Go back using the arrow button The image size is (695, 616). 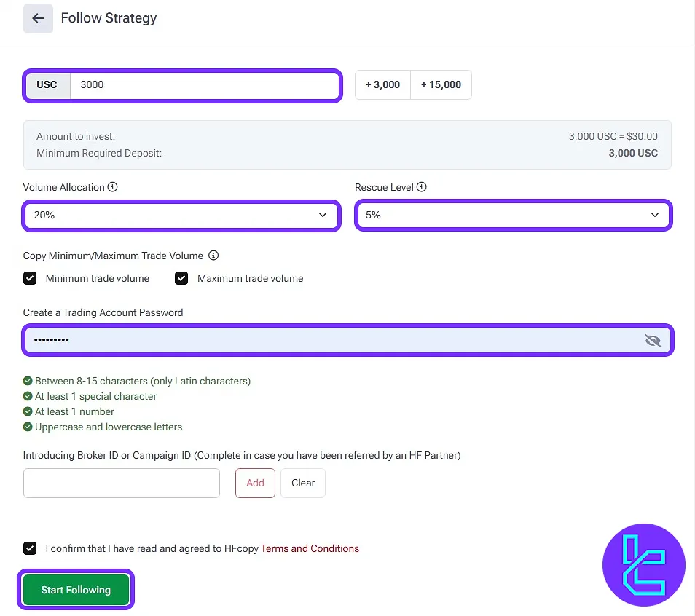pyautogui.click(x=38, y=18)
